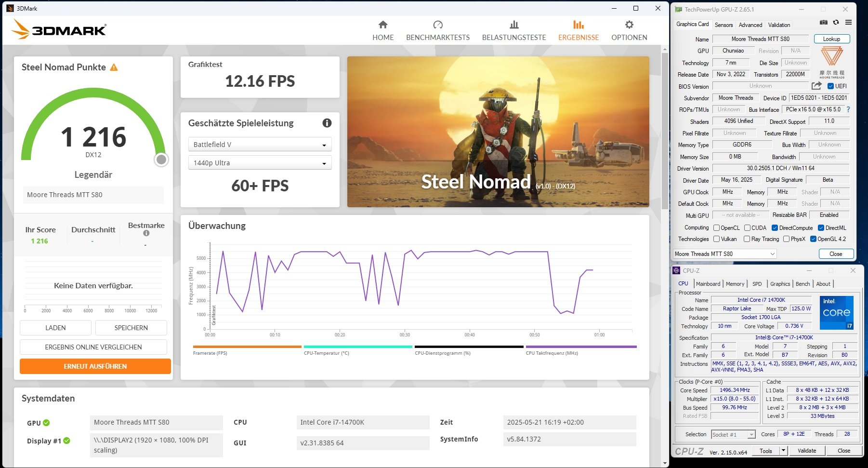
Task: Open Benchmarktests via its gauge icon
Action: pyautogui.click(x=438, y=25)
